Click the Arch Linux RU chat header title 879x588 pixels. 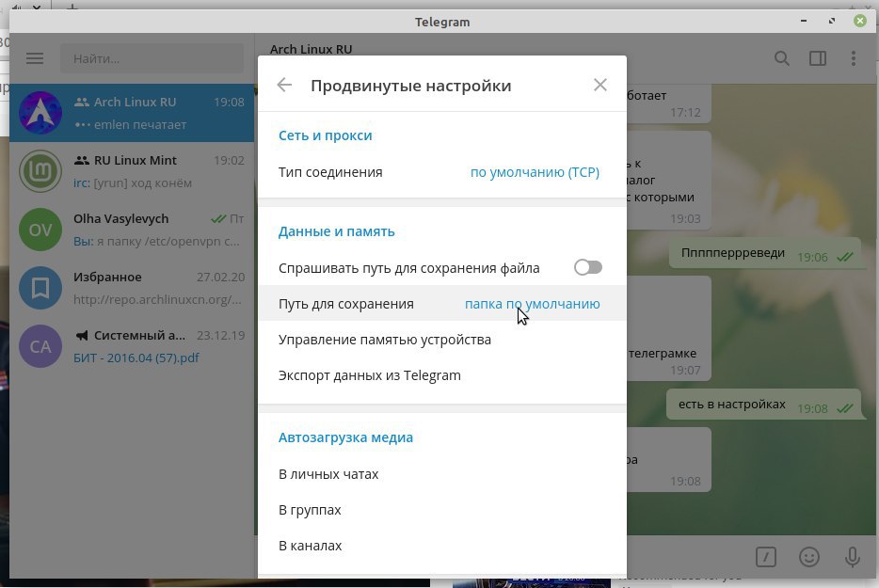tap(312, 49)
